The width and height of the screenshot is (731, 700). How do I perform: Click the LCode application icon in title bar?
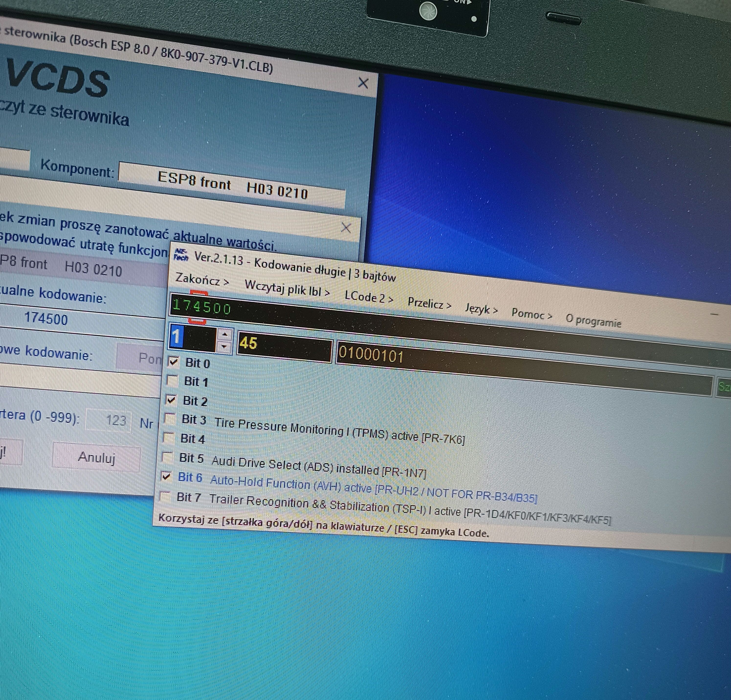tap(181, 255)
